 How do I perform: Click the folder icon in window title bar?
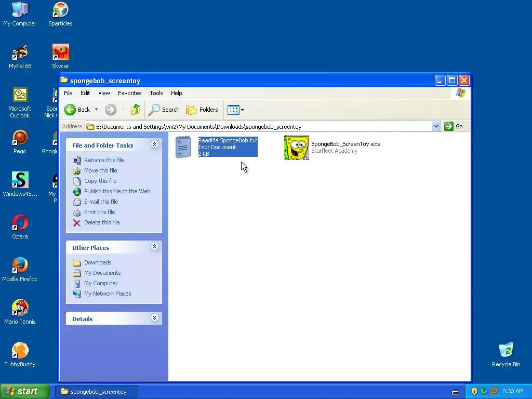click(64, 80)
